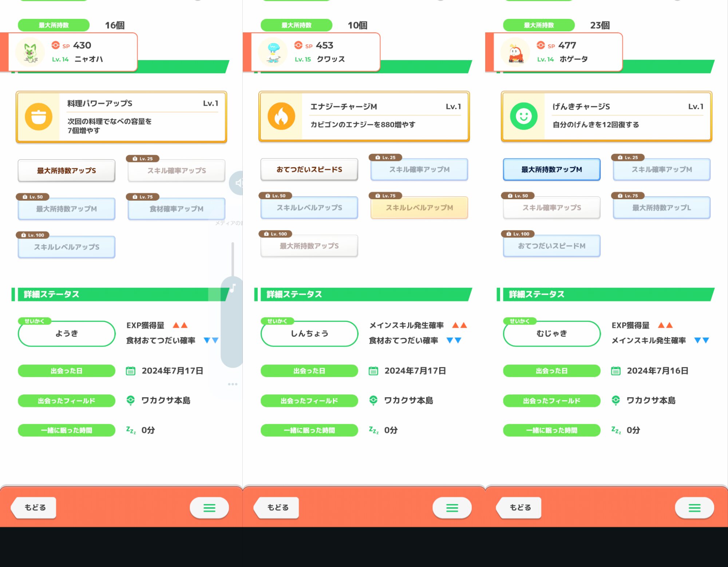Open エナジーチャージM main skill card

364,116
